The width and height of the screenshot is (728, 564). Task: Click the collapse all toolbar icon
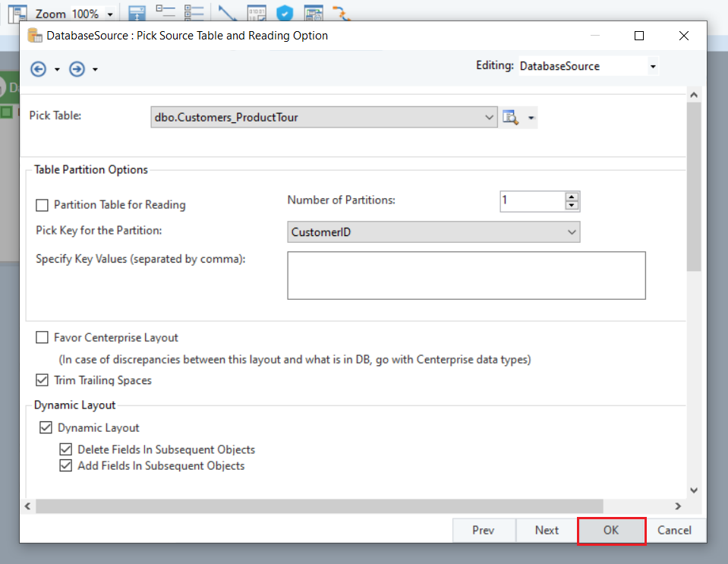point(165,12)
